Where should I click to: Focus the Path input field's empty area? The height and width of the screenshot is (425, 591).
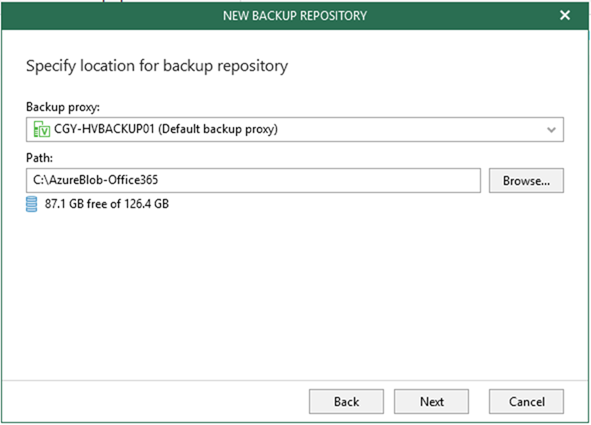tap(320, 180)
